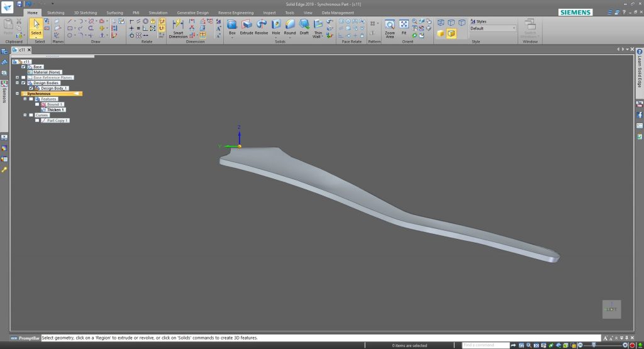The height and width of the screenshot is (349, 644).
Task: Click the Zoom Area tool
Action: point(390,28)
